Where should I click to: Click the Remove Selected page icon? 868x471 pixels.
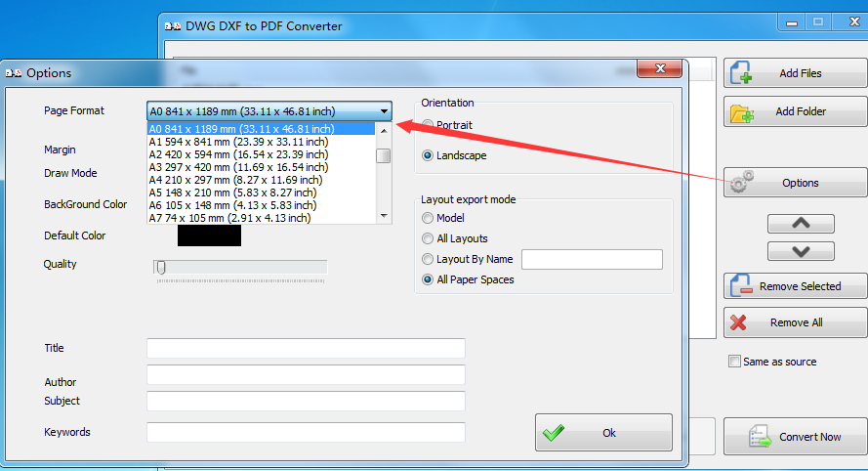click(x=741, y=285)
